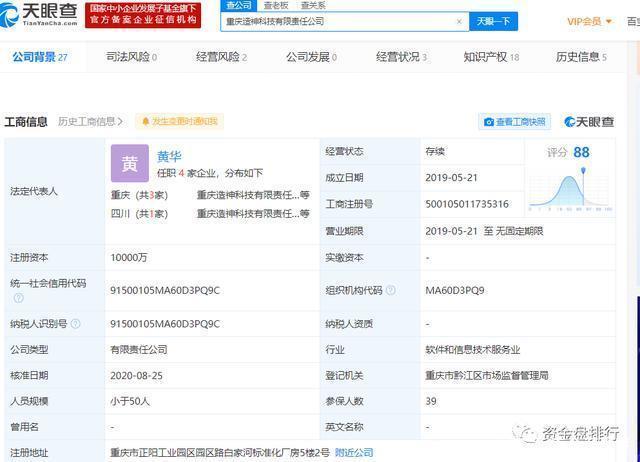
Task: Click the industry value 软件和信息技术服务业
Action: click(473, 350)
